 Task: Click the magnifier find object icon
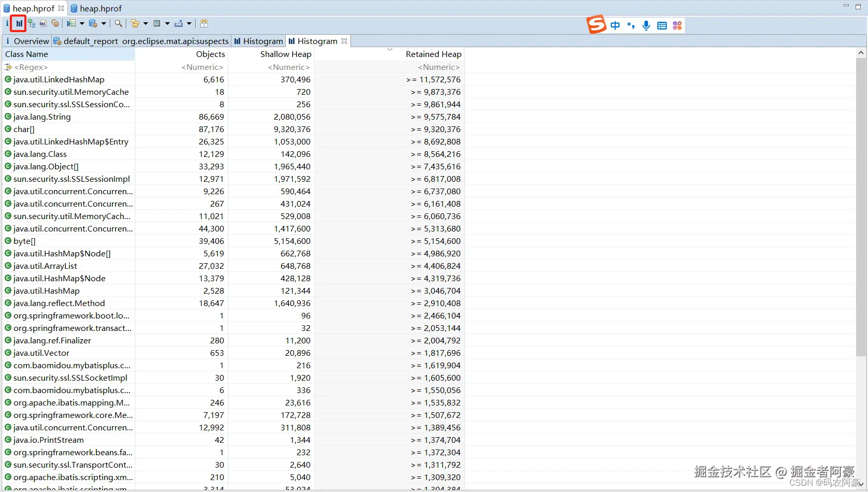(x=119, y=23)
